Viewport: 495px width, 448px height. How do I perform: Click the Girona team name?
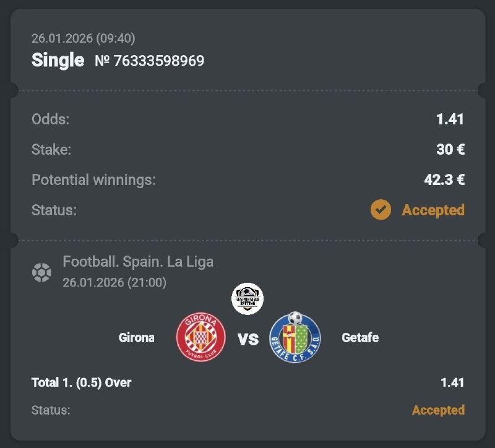[x=136, y=338]
